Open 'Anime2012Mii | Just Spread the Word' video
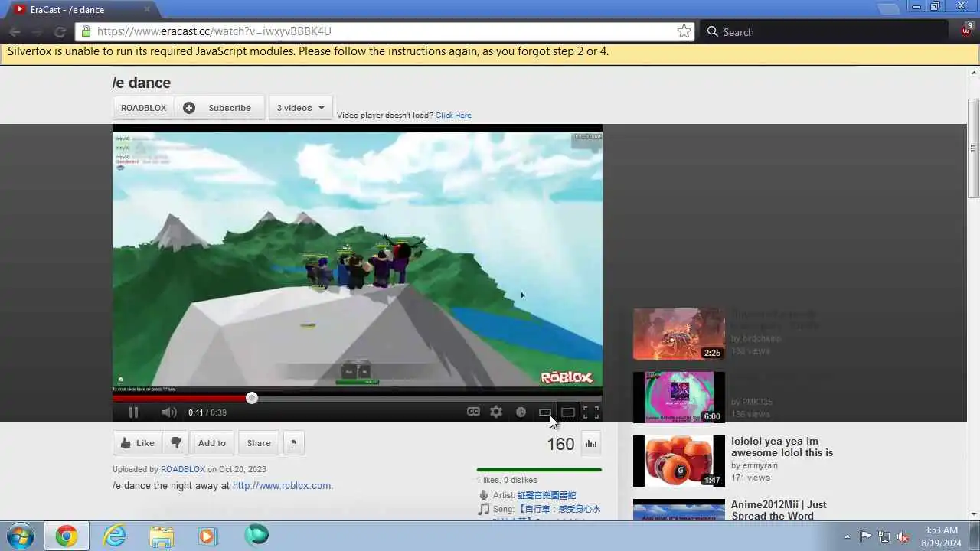Screen dimensions: 980x551 [x=779, y=510]
